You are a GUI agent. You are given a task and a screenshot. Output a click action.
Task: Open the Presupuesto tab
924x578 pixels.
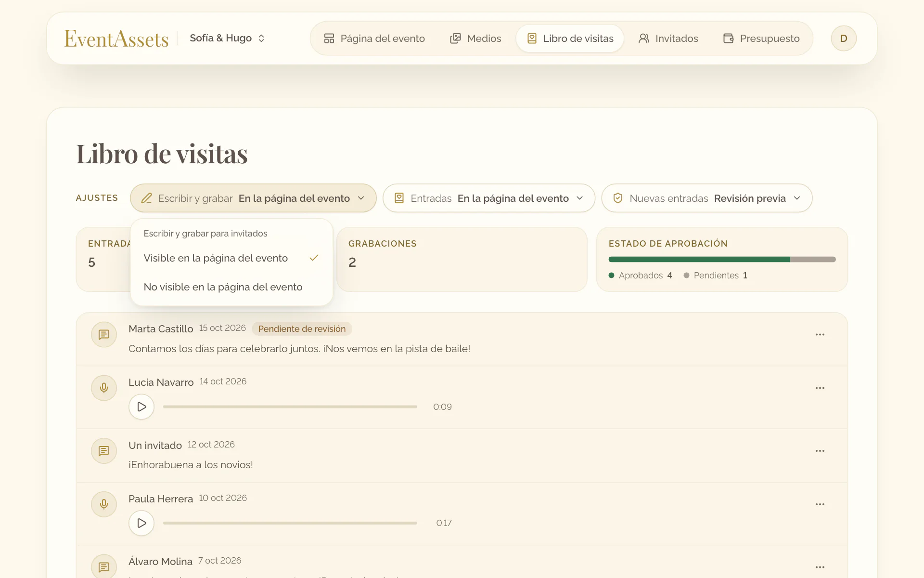[x=761, y=39]
